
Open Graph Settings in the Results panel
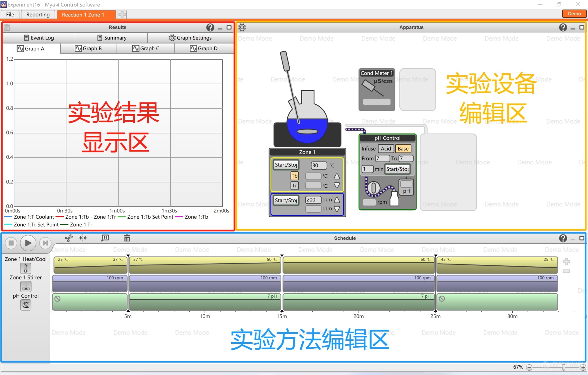190,38
